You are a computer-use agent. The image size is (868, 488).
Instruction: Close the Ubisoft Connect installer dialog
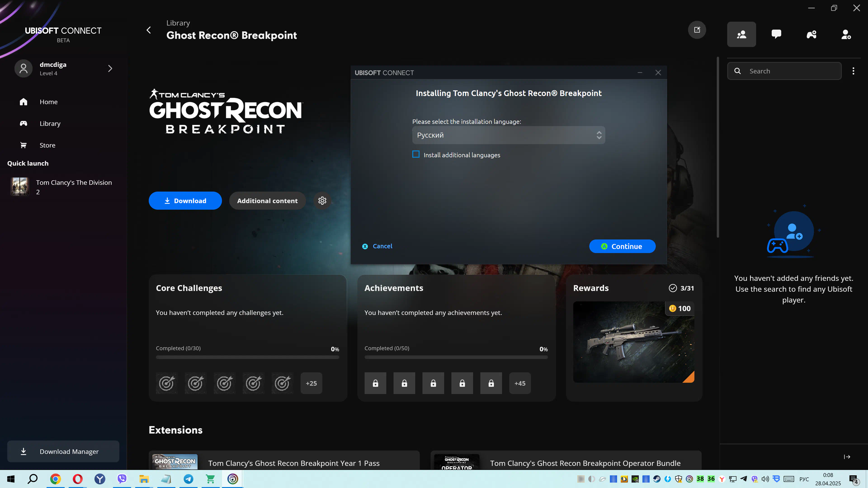click(x=658, y=73)
